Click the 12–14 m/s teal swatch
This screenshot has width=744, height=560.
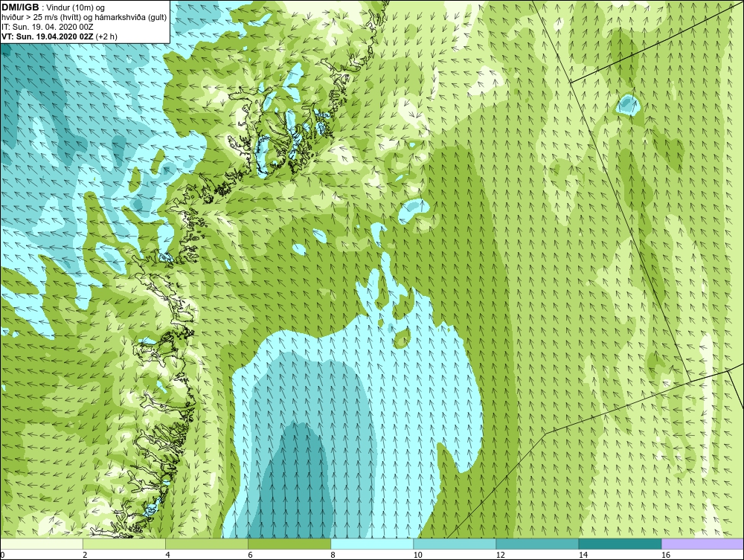click(x=536, y=544)
